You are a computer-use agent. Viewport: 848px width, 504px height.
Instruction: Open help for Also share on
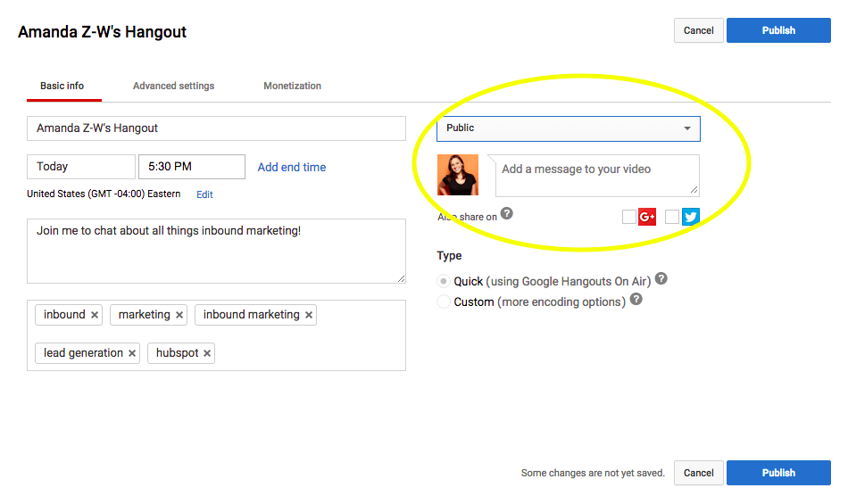[506, 213]
